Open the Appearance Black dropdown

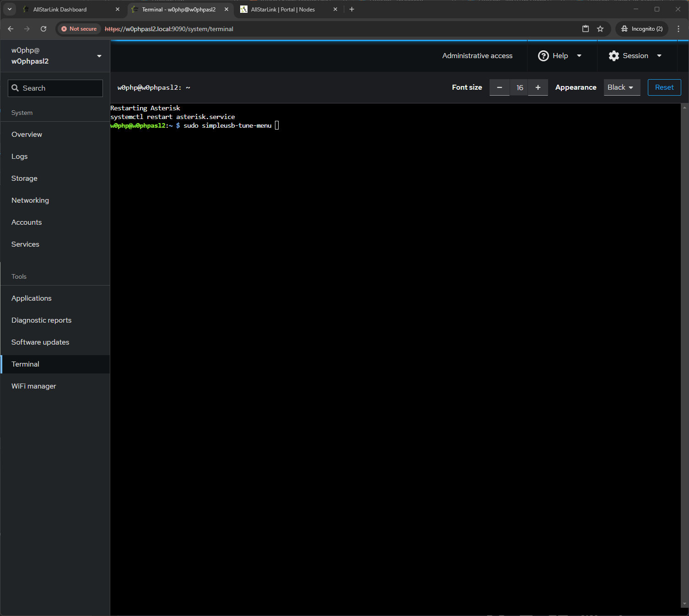point(621,87)
